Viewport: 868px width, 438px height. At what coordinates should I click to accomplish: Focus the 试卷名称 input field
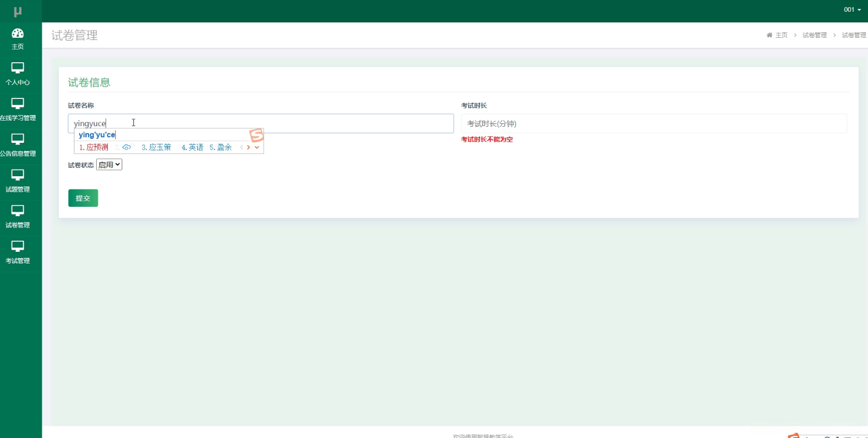(261, 123)
